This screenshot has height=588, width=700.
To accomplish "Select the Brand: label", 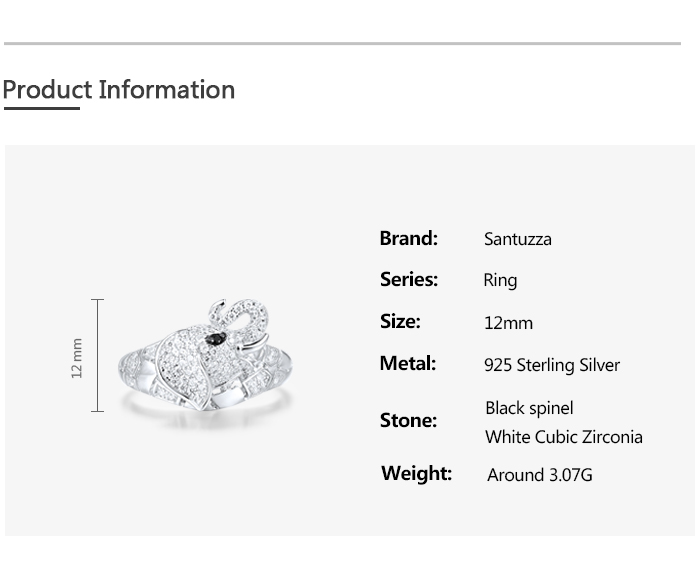I will tap(408, 238).
